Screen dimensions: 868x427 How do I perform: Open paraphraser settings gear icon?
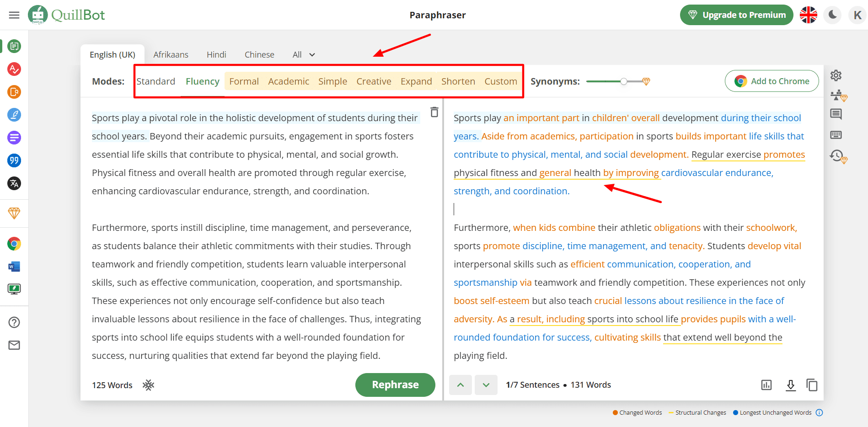point(836,75)
